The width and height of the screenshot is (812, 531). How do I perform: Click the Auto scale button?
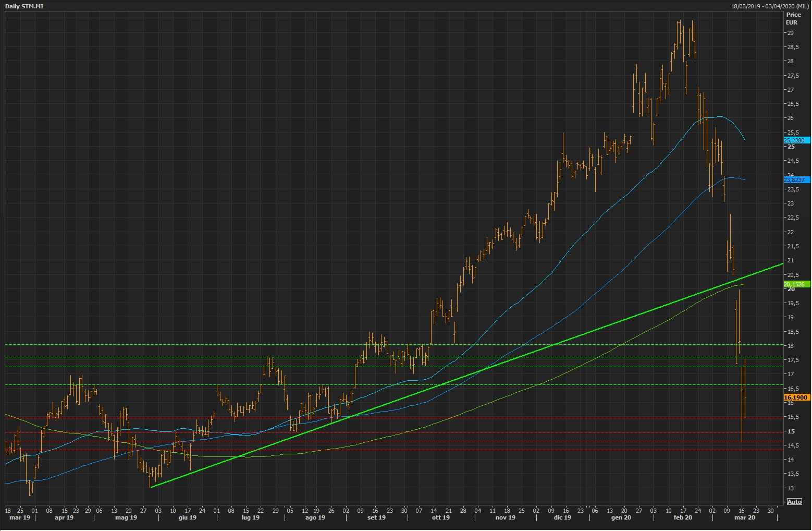coord(794,502)
